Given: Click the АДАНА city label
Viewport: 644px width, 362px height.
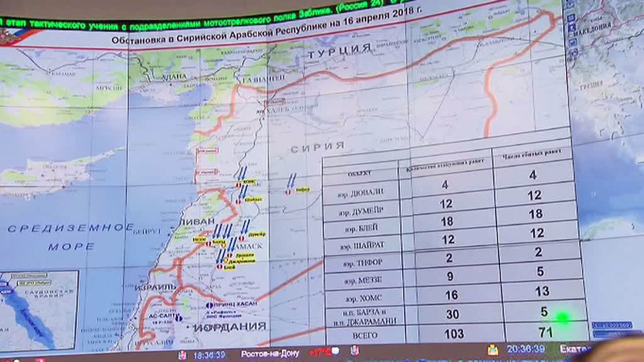Looking at the screenshot, I should point(173,76).
